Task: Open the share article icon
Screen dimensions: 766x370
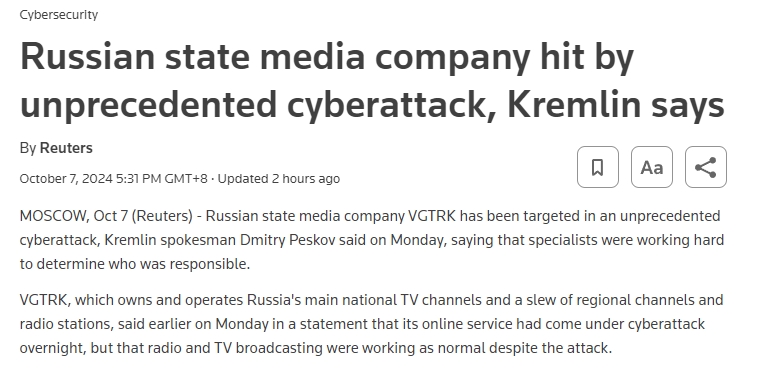Action: pos(706,167)
